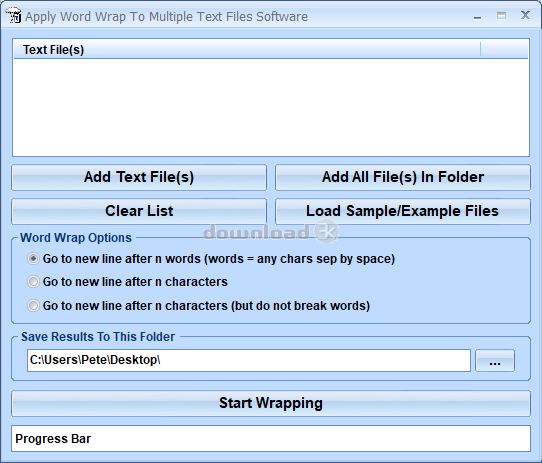
Task: Click Add All File(s) In Folder
Action: click(403, 177)
